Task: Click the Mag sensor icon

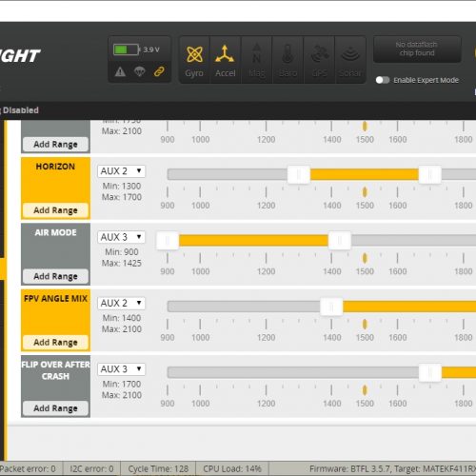Action: 256,60
